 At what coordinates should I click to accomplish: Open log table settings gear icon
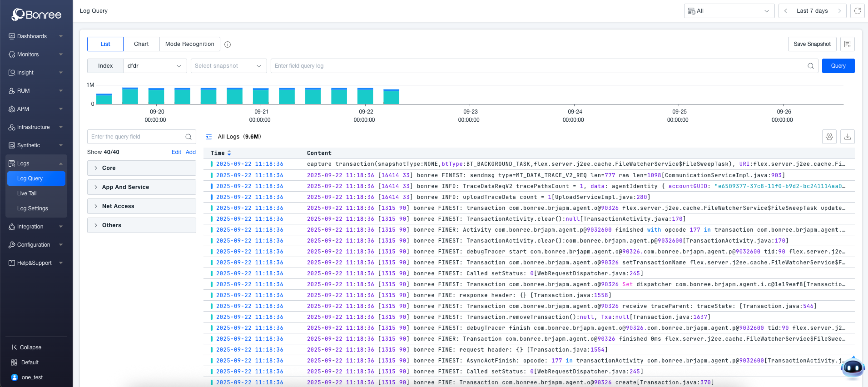pyautogui.click(x=829, y=137)
